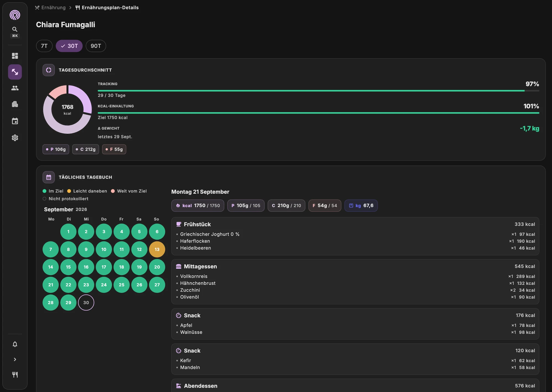Click the Kefir food row
The image size is (552, 392).
pyautogui.click(x=355, y=361)
